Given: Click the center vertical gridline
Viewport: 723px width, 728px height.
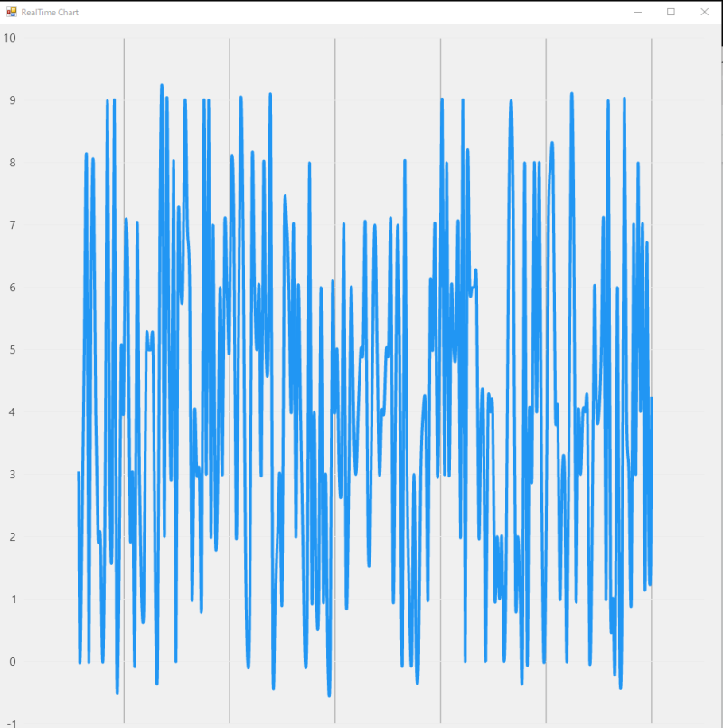Looking at the screenshot, I should pos(334,362).
